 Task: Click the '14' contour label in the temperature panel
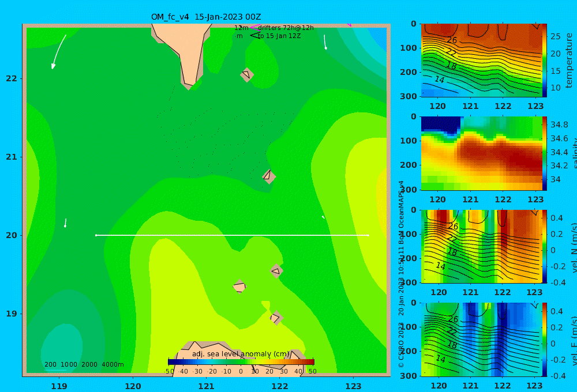click(x=439, y=80)
